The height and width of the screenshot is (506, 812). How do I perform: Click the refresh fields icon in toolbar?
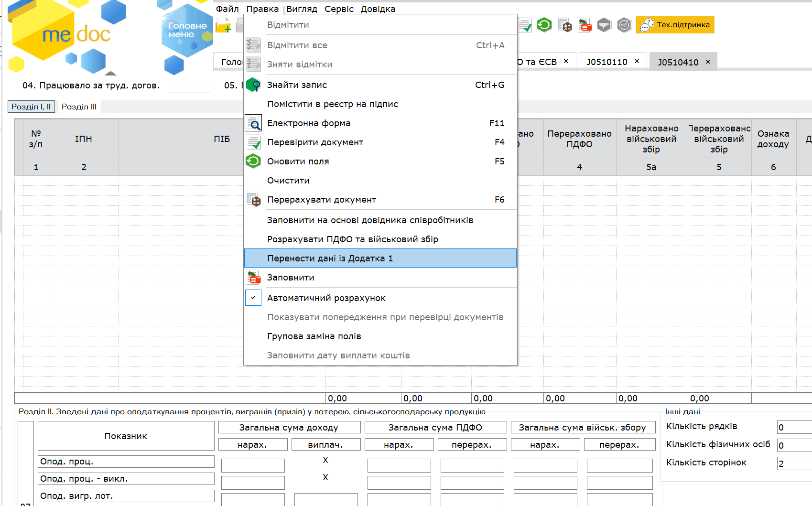[x=544, y=25]
